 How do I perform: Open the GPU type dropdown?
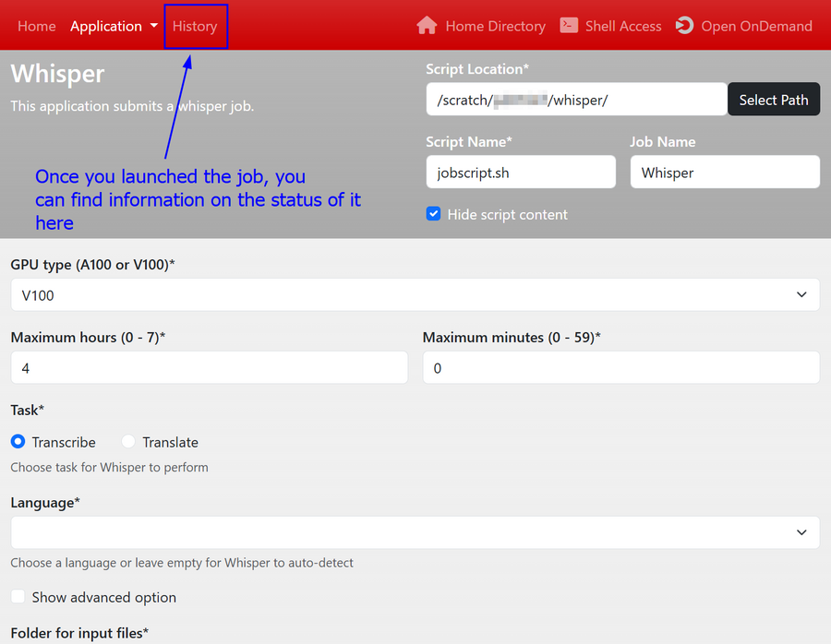pos(415,295)
